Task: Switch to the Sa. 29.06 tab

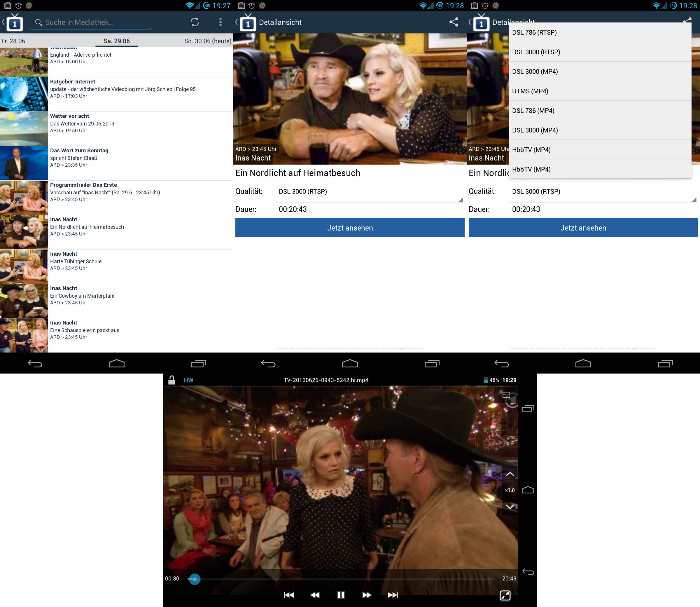Action: [x=116, y=41]
